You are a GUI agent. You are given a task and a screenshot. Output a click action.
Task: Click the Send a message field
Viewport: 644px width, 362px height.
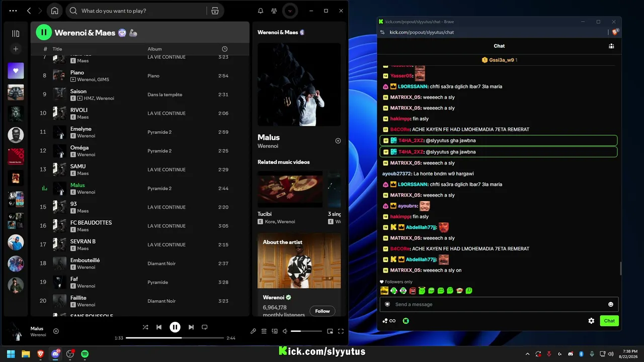click(499, 304)
